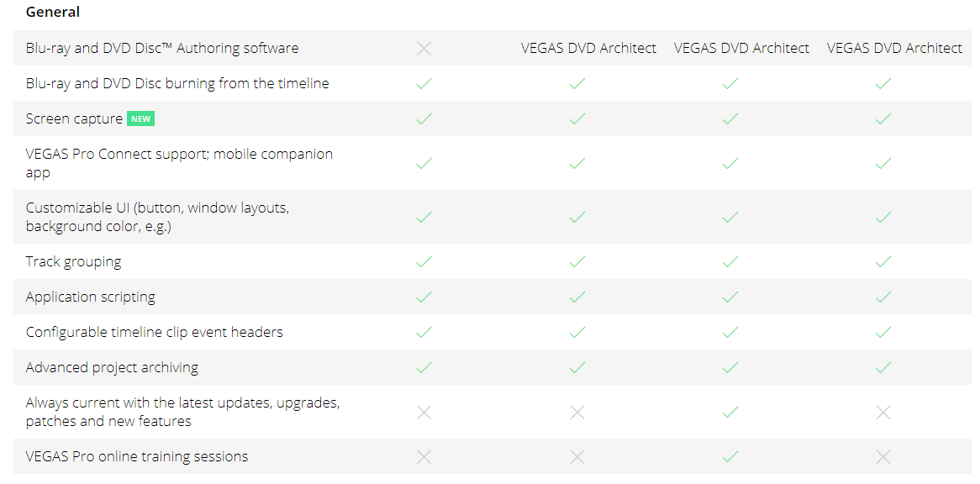The image size is (980, 484).
Task: Click the gray X in the Blu-ray Authoring software row
Action: 424,49
